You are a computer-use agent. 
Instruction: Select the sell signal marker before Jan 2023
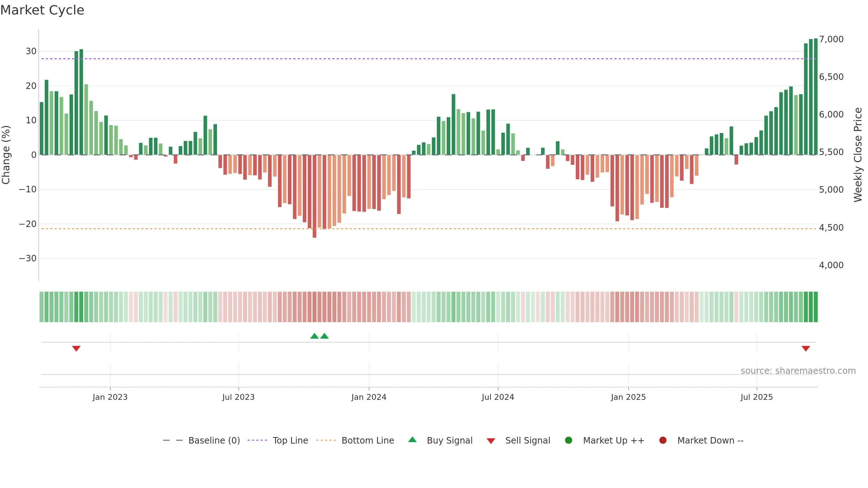pyautogui.click(x=76, y=348)
